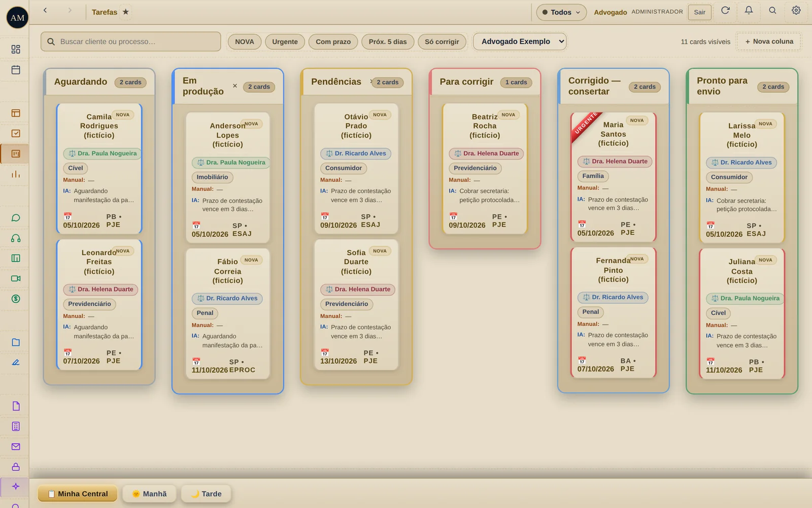Toggle the Só corrigir filter chip
Viewport: 812px width, 508px height.
coord(442,42)
